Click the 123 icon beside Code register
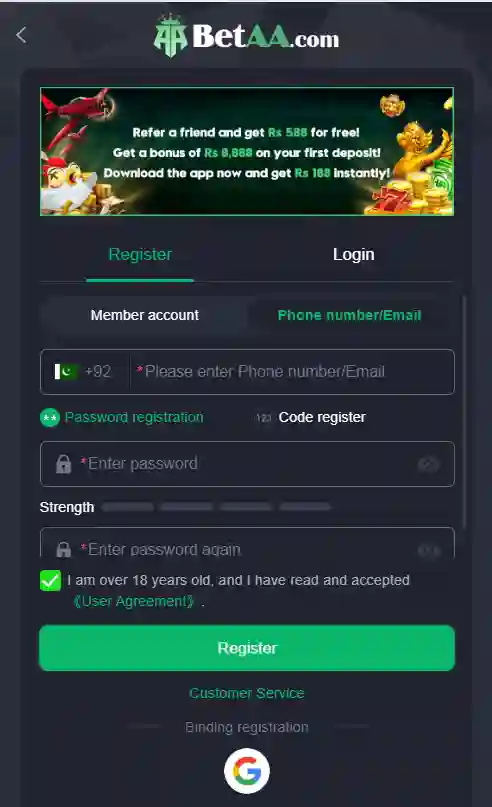This screenshot has height=807, width=492. click(263, 417)
